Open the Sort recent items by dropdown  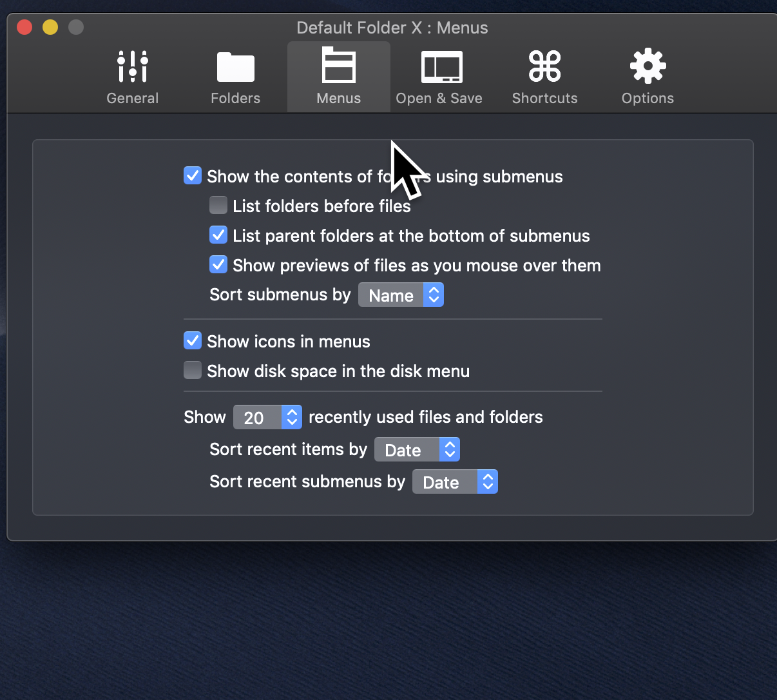pyautogui.click(x=417, y=449)
